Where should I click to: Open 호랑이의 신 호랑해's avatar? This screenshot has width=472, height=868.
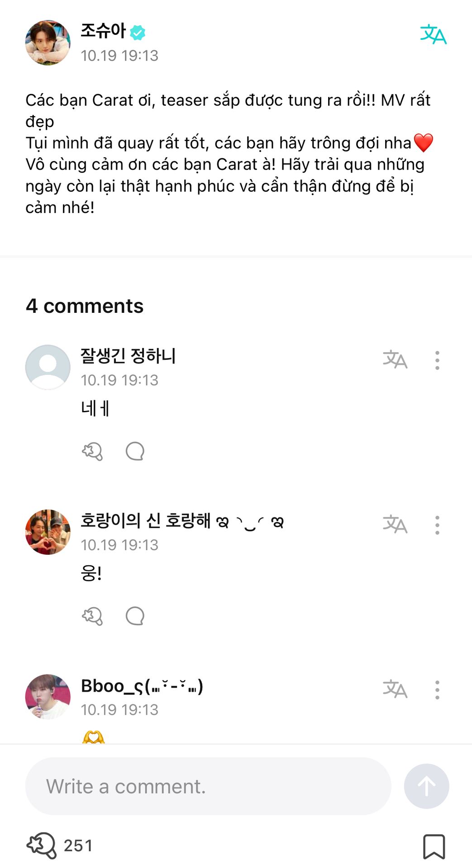tap(48, 532)
